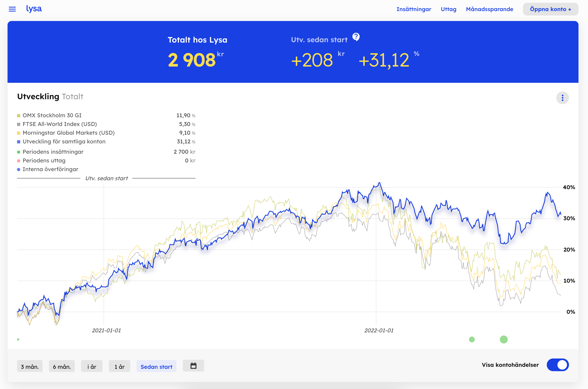The image size is (588, 389).
Task: Toggle Visa kontohändelser switch
Action: tap(558, 365)
